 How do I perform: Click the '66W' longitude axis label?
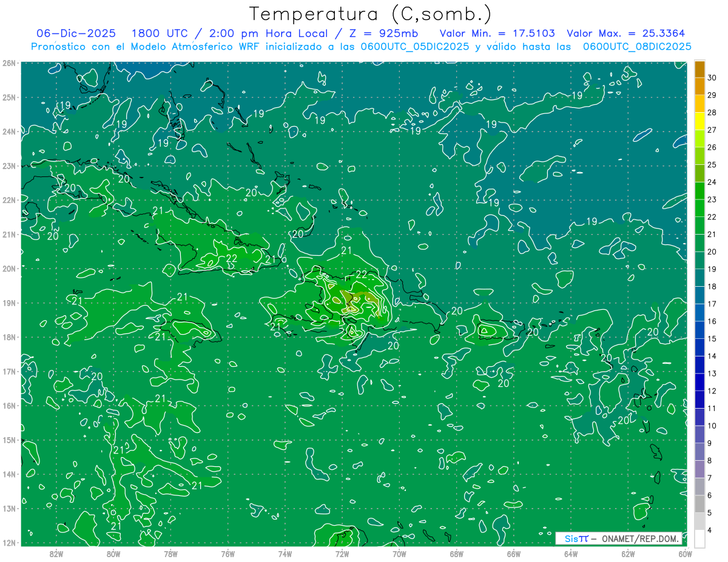tap(513, 554)
